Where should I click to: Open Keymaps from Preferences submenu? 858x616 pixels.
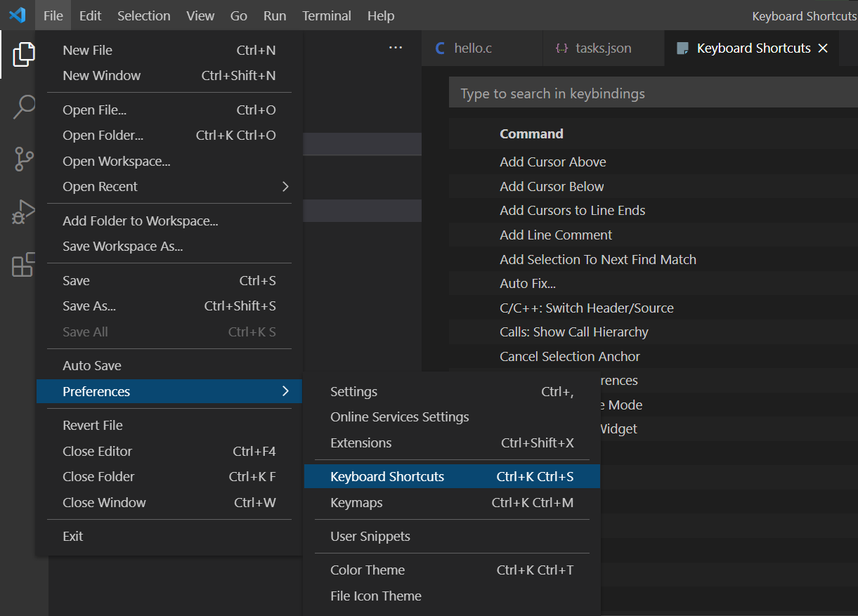pos(452,502)
